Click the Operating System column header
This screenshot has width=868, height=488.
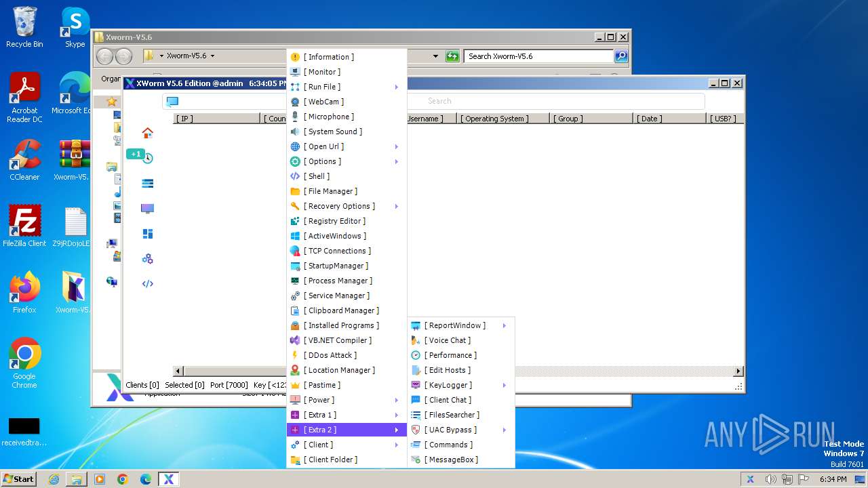(x=505, y=119)
